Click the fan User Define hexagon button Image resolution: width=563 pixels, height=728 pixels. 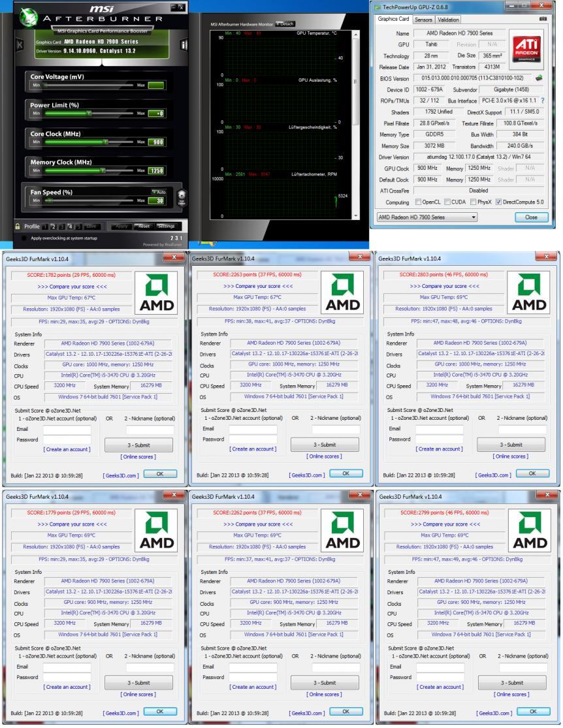pyautogui.click(x=182, y=197)
